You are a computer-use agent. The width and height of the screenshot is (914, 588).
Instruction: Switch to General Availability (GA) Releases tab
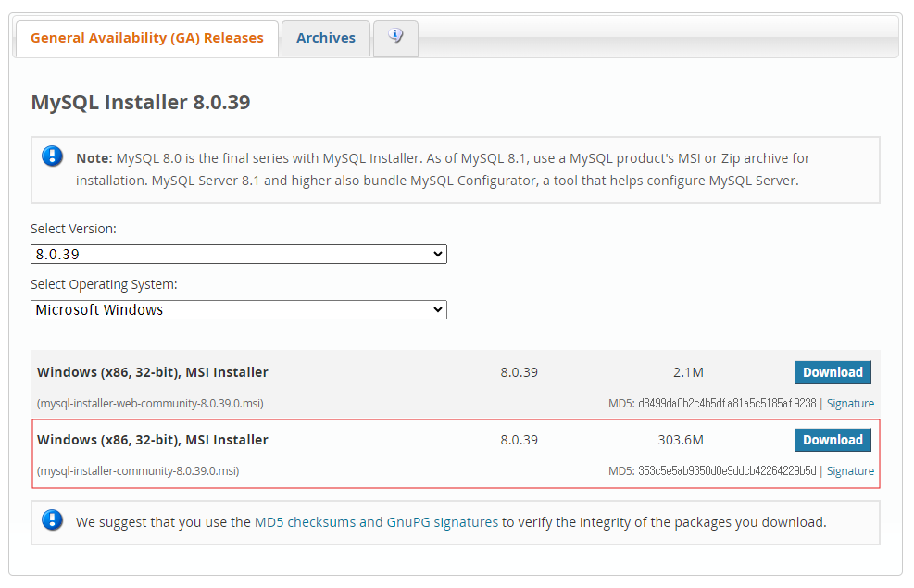pos(147,39)
